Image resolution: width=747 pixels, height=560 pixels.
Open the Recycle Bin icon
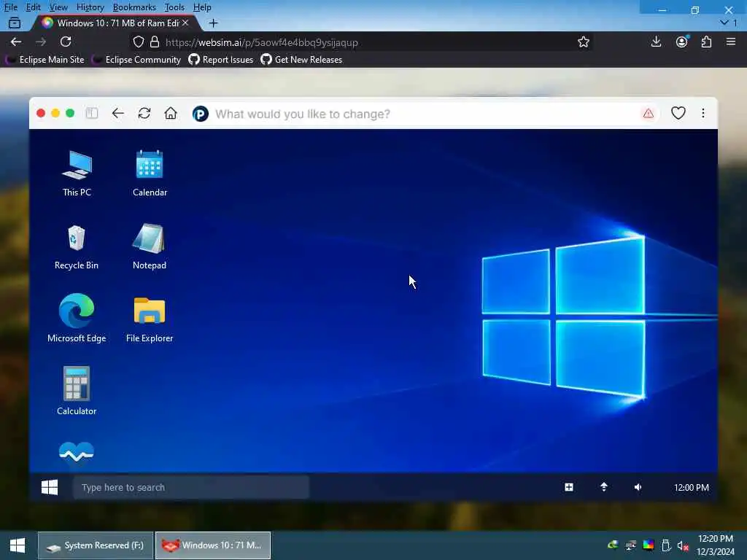tap(76, 246)
